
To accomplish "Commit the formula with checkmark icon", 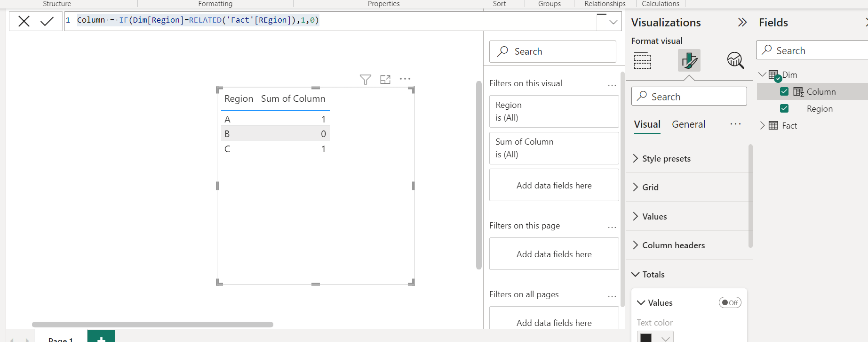I will pyautogui.click(x=47, y=21).
